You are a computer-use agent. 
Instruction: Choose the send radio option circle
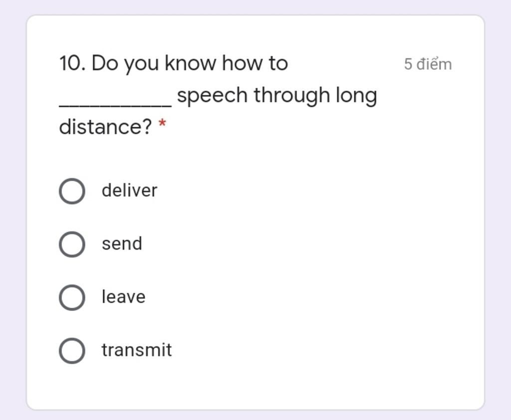(x=72, y=244)
